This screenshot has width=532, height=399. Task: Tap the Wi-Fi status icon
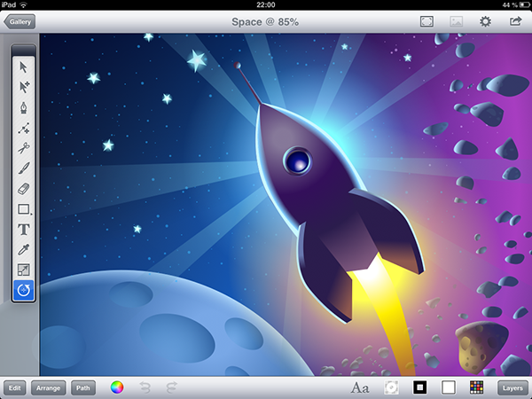(x=23, y=4)
